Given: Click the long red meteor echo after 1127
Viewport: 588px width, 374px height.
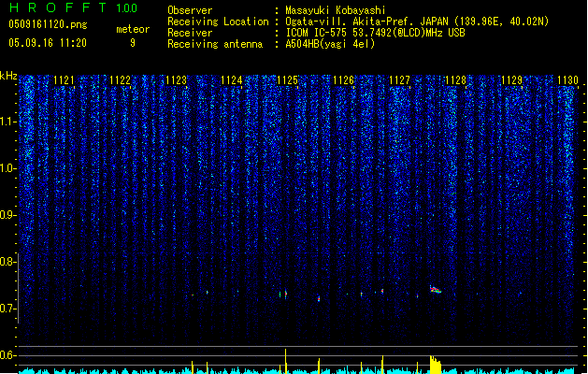Looking at the screenshot, I should (x=435, y=290).
